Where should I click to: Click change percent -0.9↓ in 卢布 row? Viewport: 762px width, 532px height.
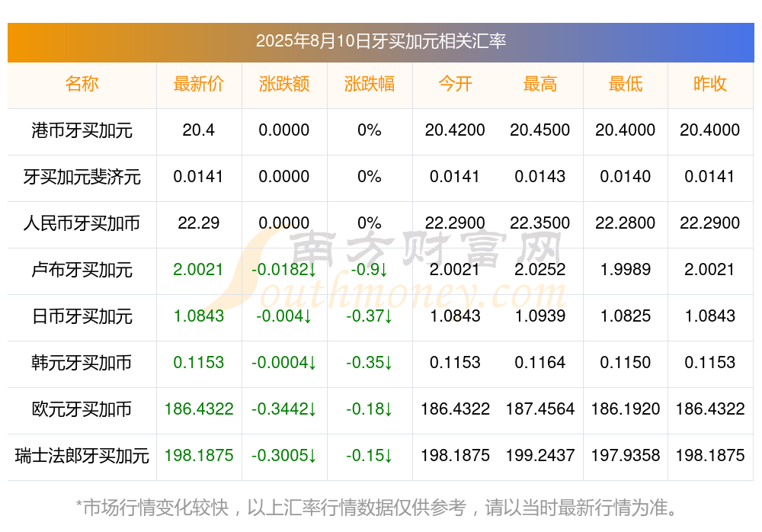(370, 269)
